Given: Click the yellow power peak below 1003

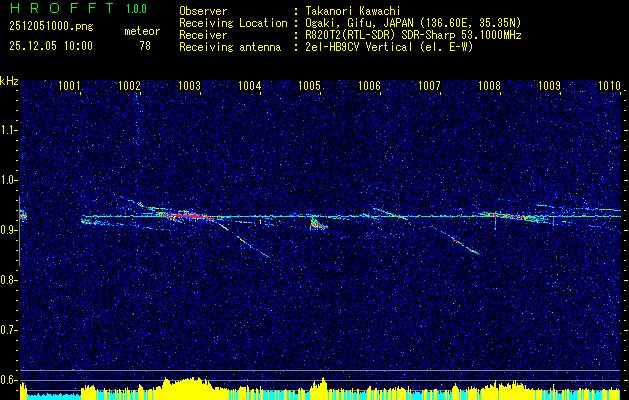Looking at the screenshot, I should tap(187, 388).
